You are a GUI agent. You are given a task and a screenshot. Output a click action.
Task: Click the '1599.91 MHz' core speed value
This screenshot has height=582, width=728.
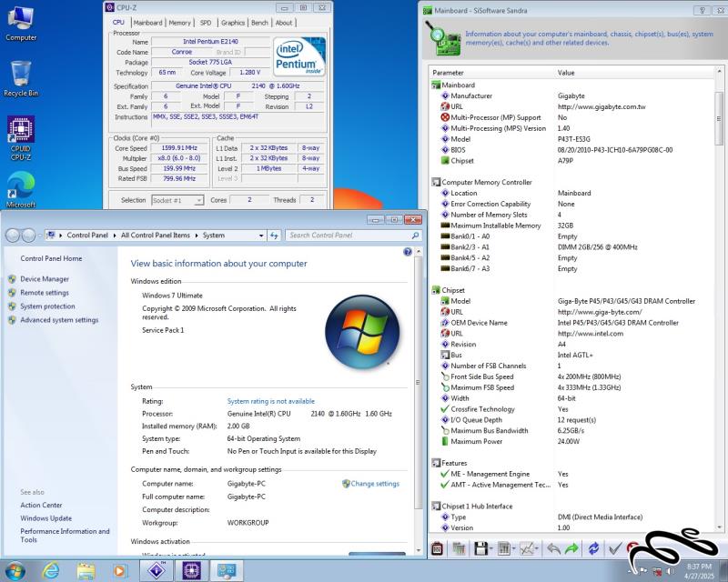pyautogui.click(x=179, y=148)
